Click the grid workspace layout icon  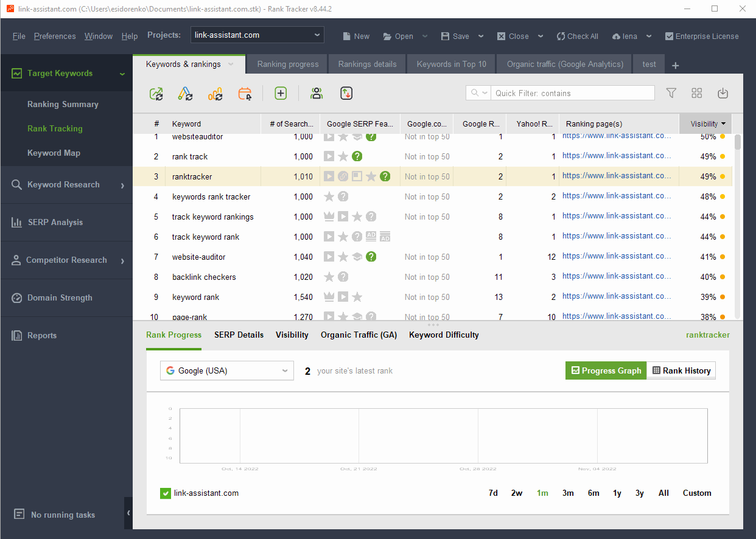[697, 93]
